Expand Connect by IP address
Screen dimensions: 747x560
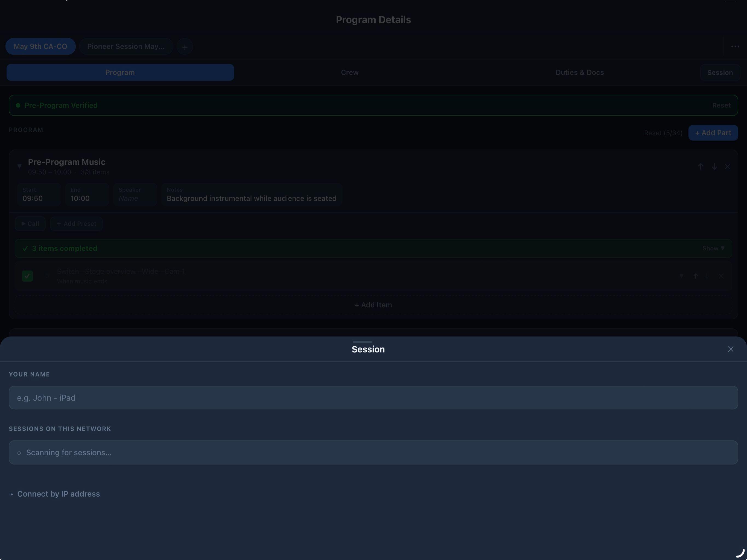(x=55, y=494)
